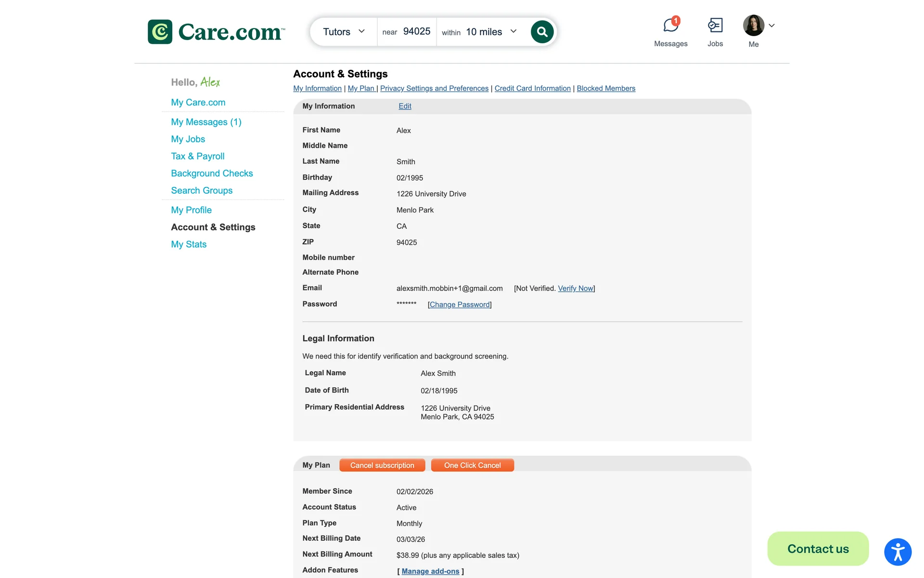Open Messages via speech bubble icon
This screenshot has width=924, height=578.
point(670,25)
